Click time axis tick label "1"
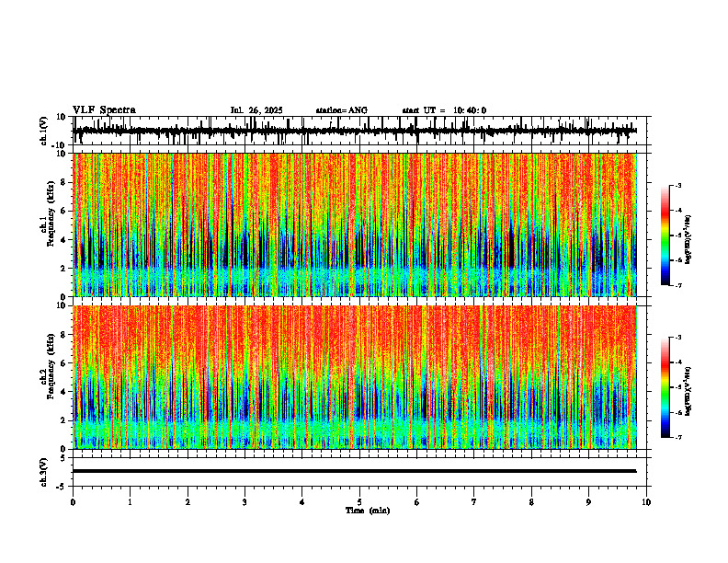This screenshot has width=728, height=563. [x=130, y=502]
